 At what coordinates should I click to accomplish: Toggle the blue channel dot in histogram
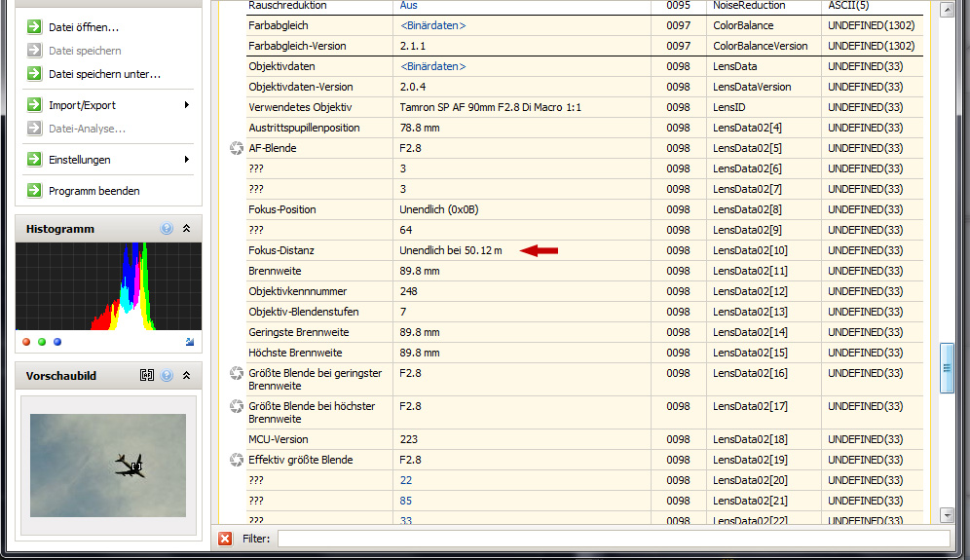click(x=56, y=342)
